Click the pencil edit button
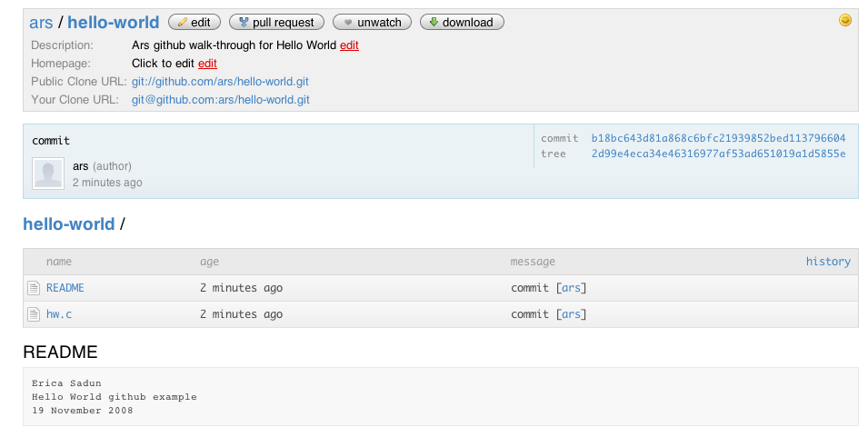Image resolution: width=868 pixels, height=437 pixels. click(x=195, y=22)
